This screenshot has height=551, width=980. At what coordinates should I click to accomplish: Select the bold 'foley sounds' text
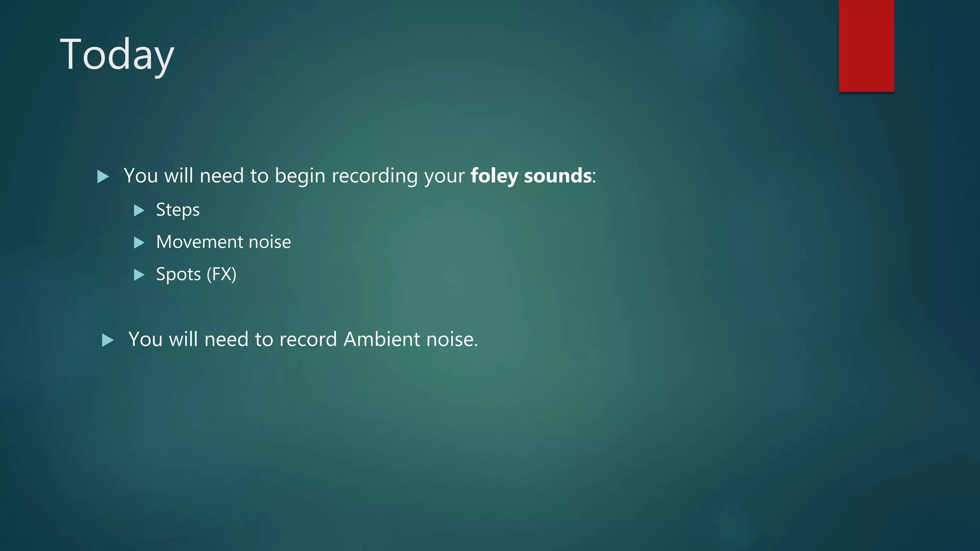point(531,176)
